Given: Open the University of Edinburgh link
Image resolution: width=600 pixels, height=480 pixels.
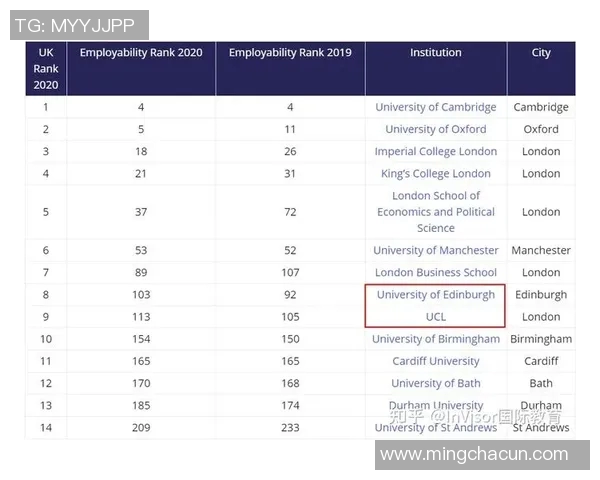Looking at the screenshot, I should pos(435,295).
